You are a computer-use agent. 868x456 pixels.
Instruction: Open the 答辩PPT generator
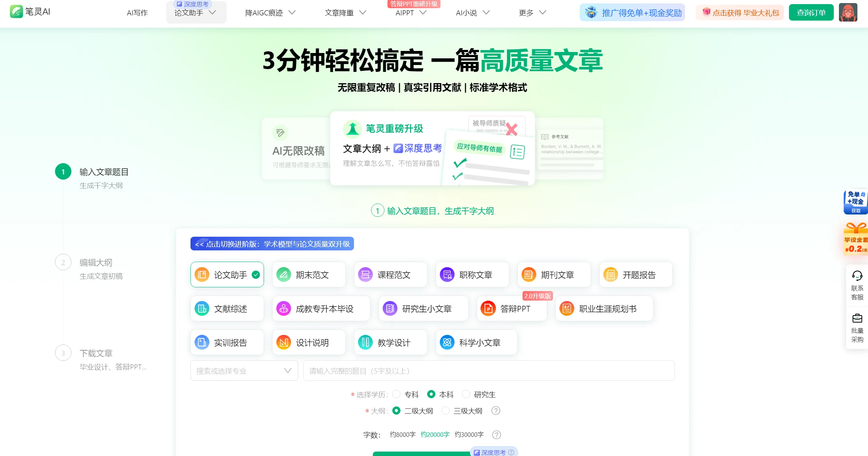(512, 308)
